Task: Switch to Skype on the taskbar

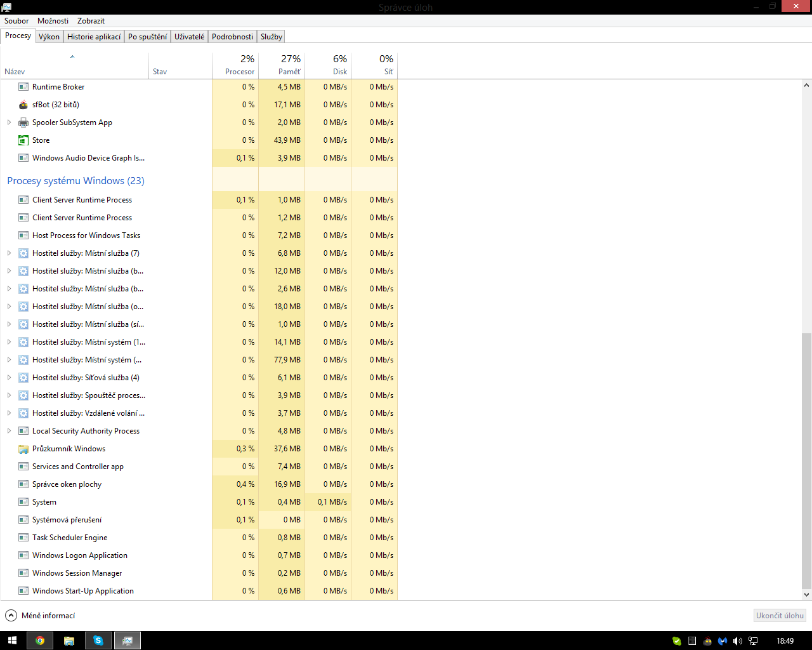Action: [98, 640]
